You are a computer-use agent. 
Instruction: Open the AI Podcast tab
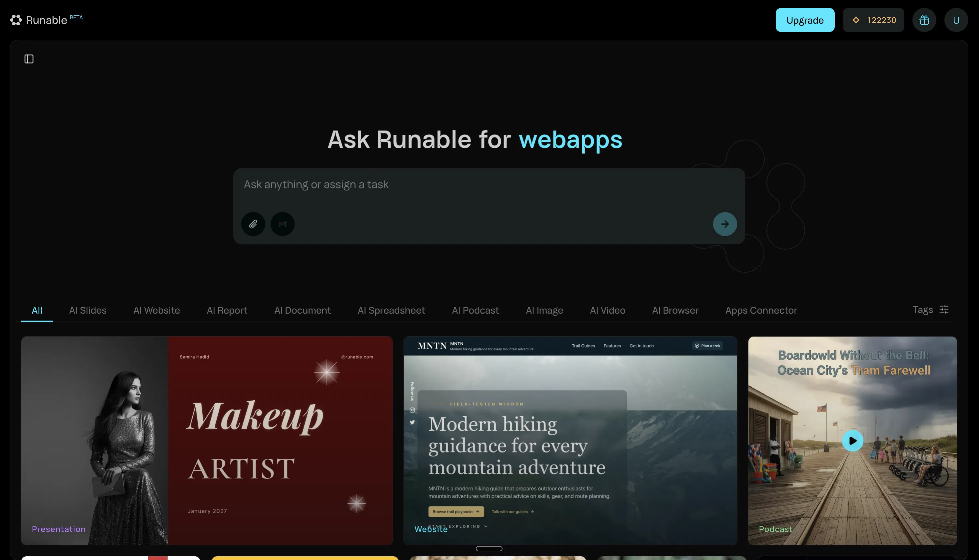[x=475, y=310]
